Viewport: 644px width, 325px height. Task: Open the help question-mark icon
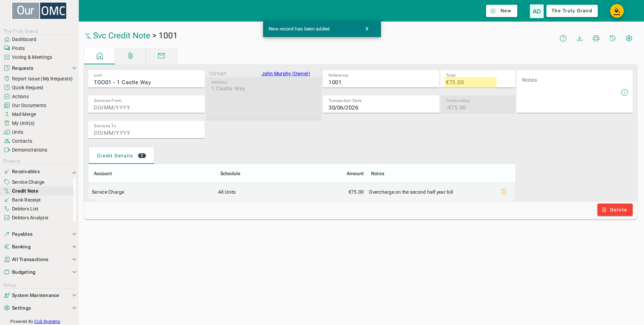click(563, 38)
